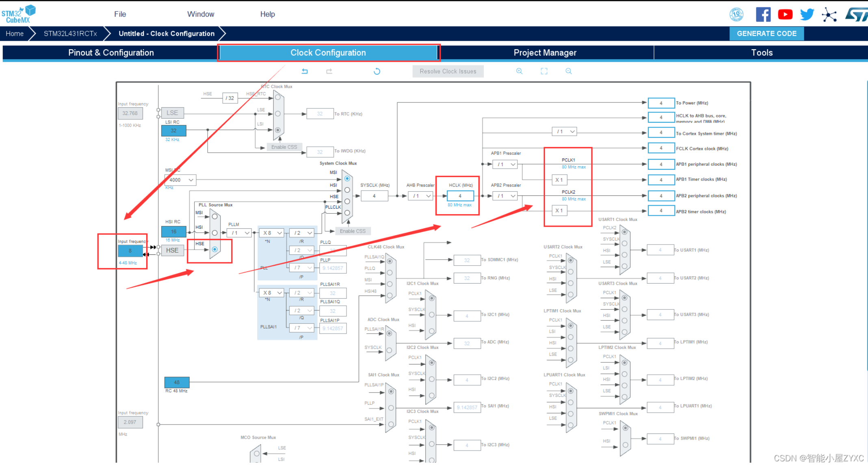
Task: Click the STM32CubeMX logo
Action: click(x=18, y=14)
